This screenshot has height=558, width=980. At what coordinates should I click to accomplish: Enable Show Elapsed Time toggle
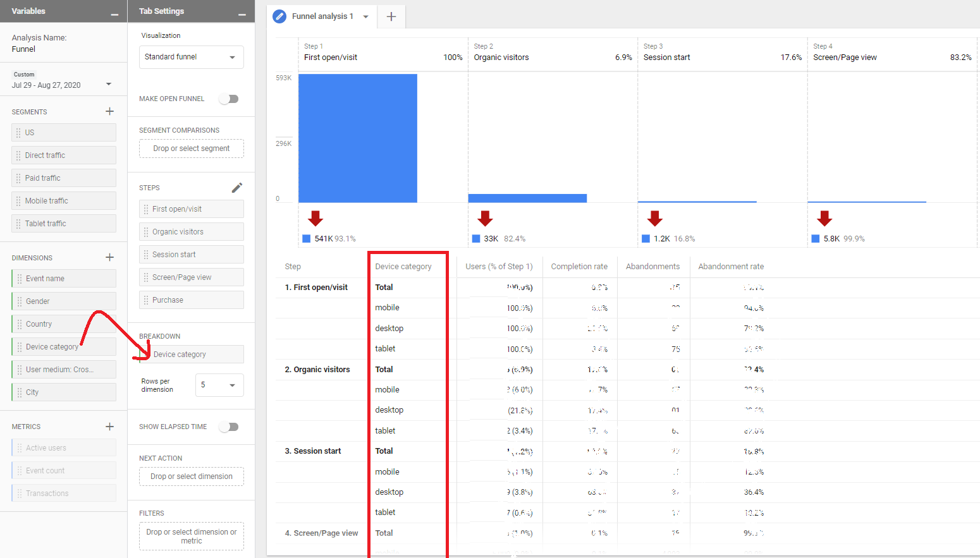coord(229,427)
